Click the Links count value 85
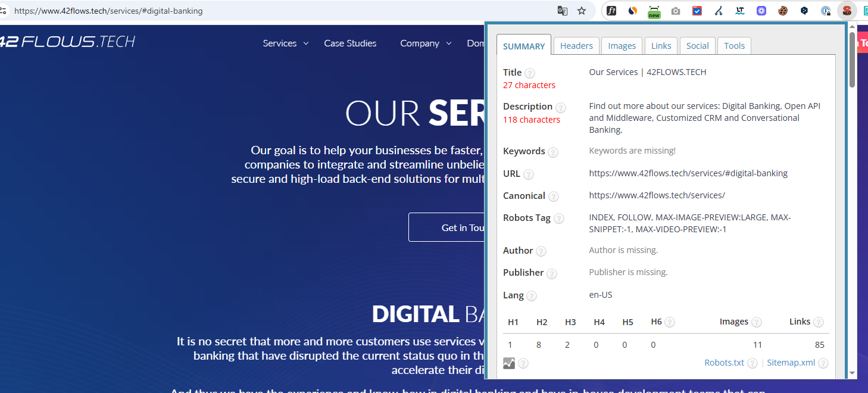The width and height of the screenshot is (868, 393). point(819,345)
